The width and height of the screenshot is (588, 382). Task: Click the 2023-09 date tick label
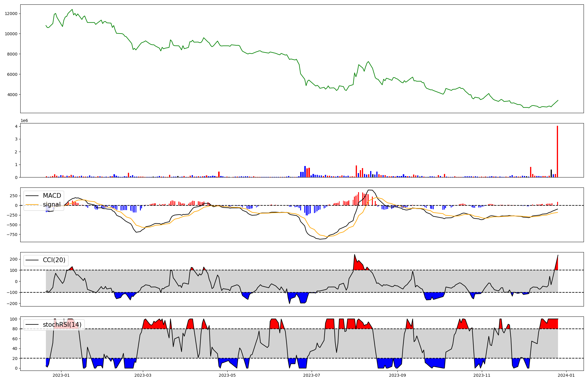[x=397, y=375]
